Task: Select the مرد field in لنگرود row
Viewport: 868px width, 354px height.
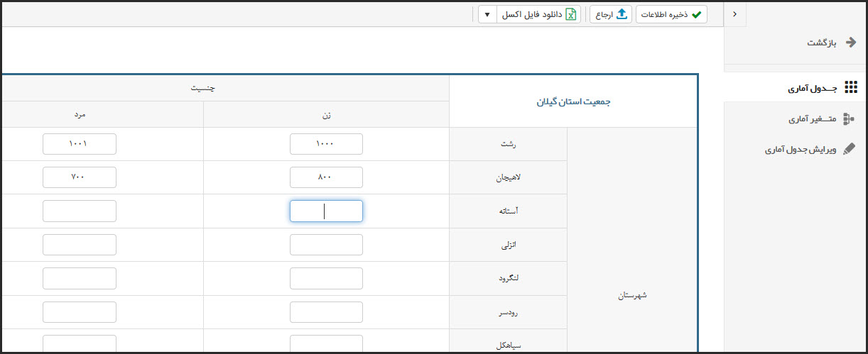Action: point(79,278)
